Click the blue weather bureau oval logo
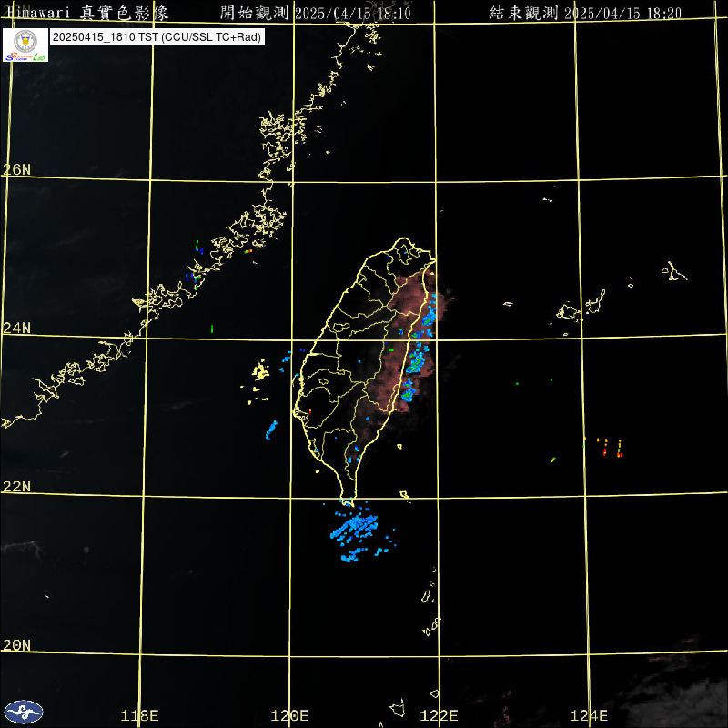 click(23, 711)
